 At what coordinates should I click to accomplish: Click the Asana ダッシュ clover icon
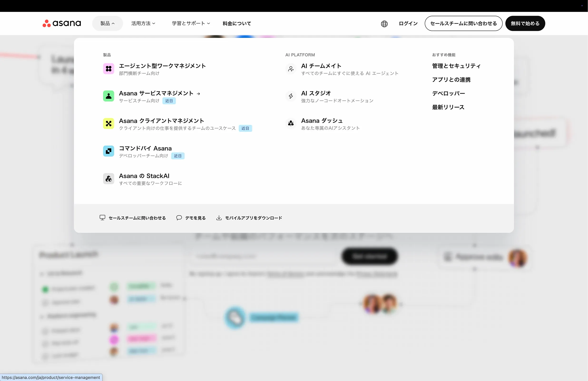(291, 123)
